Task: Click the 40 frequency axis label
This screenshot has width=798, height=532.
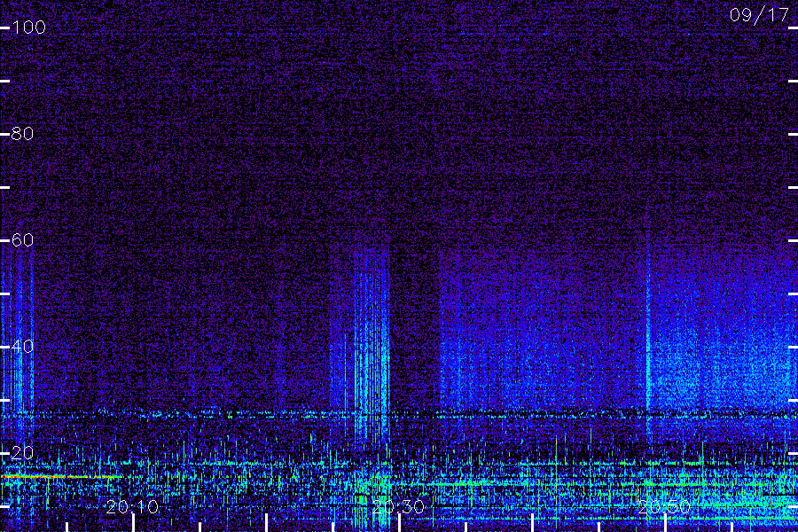Action: tap(22, 346)
